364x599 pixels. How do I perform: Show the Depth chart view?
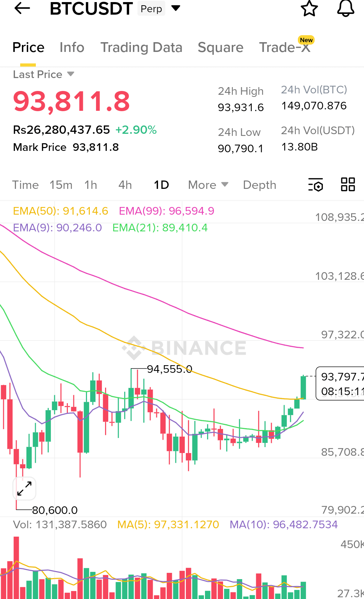(260, 185)
